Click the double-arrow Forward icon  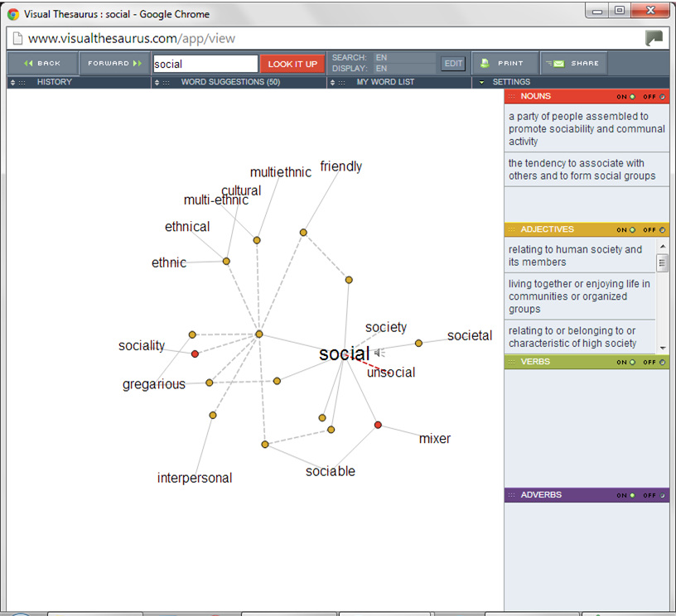pyautogui.click(x=137, y=63)
